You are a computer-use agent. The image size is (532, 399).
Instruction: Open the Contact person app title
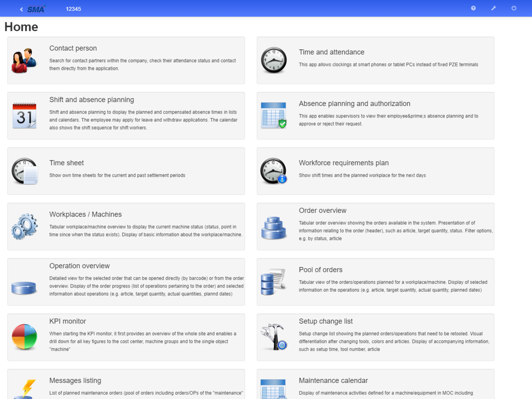point(73,48)
